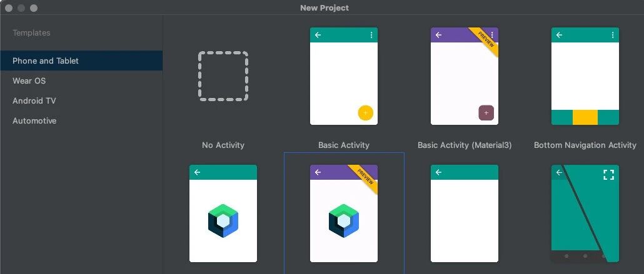Choose the Basic Activity template thumbnail
Image resolution: width=644 pixels, height=274 pixels.
[x=344, y=76]
